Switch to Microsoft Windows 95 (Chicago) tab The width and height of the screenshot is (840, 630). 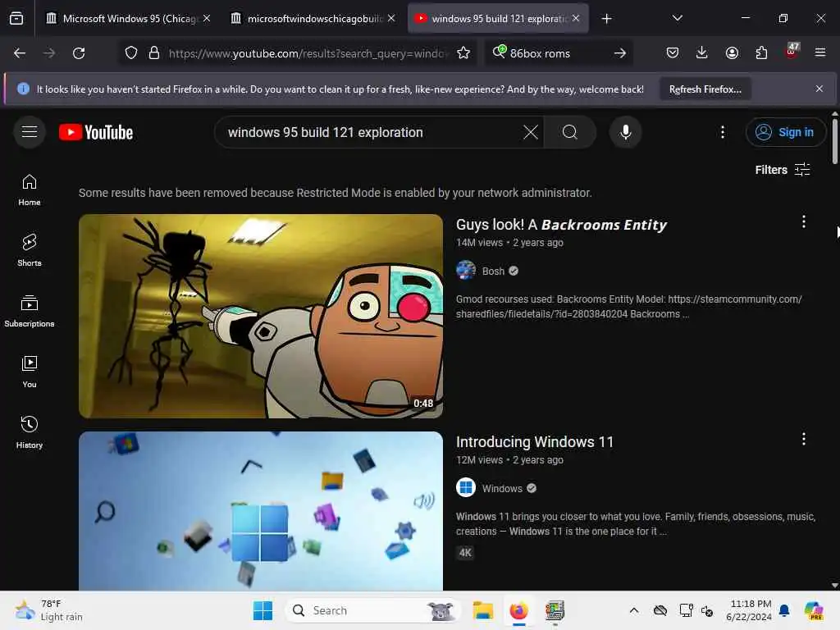tap(129, 19)
